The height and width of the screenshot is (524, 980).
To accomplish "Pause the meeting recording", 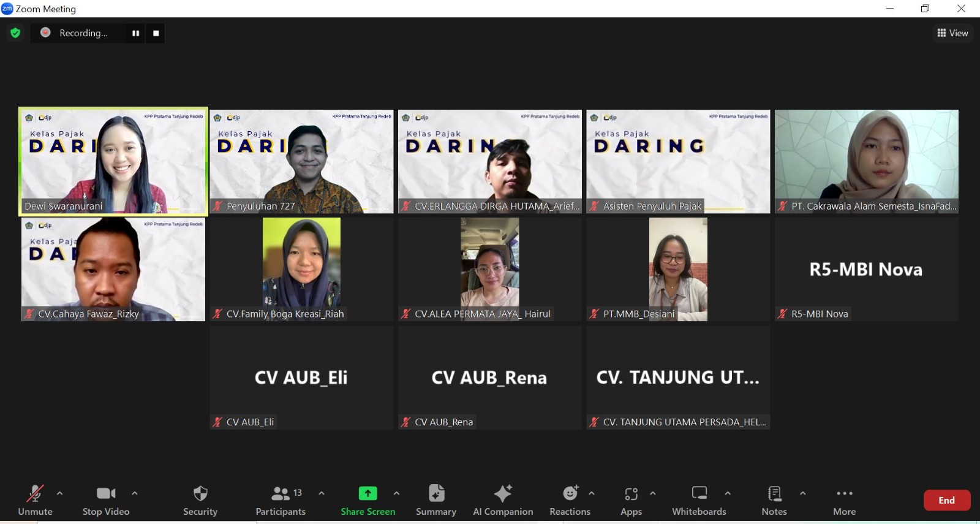I will [x=135, y=33].
